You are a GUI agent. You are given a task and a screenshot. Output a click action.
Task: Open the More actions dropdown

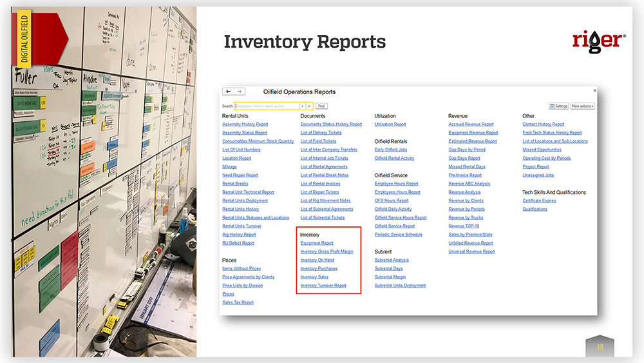point(582,106)
